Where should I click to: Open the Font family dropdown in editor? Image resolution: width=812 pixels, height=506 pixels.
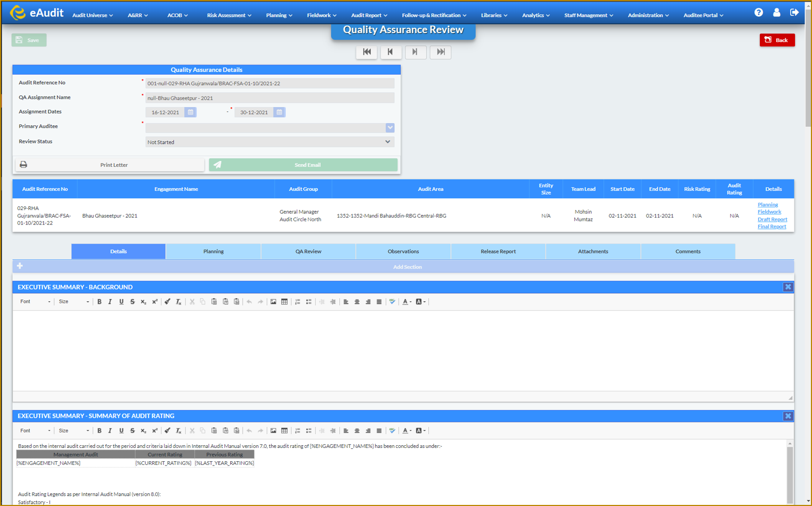[32, 301]
